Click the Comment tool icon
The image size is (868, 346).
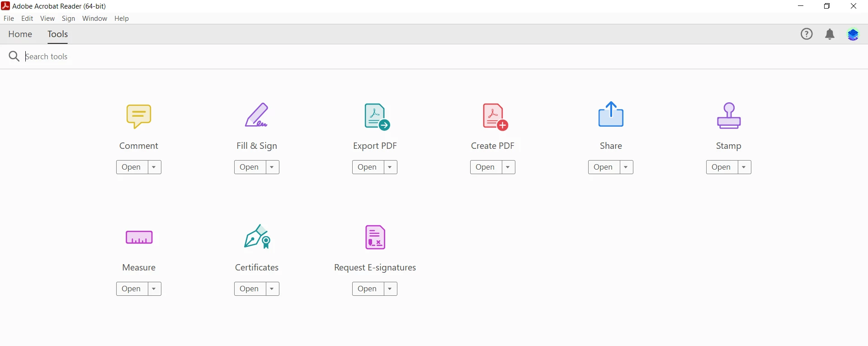pyautogui.click(x=139, y=117)
